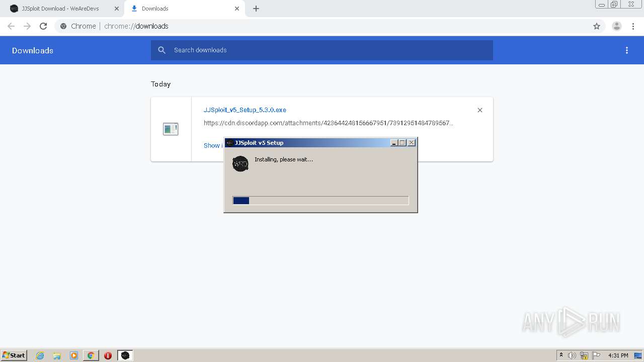
Task: Click the Show in folder link
Action: pyautogui.click(x=213, y=145)
